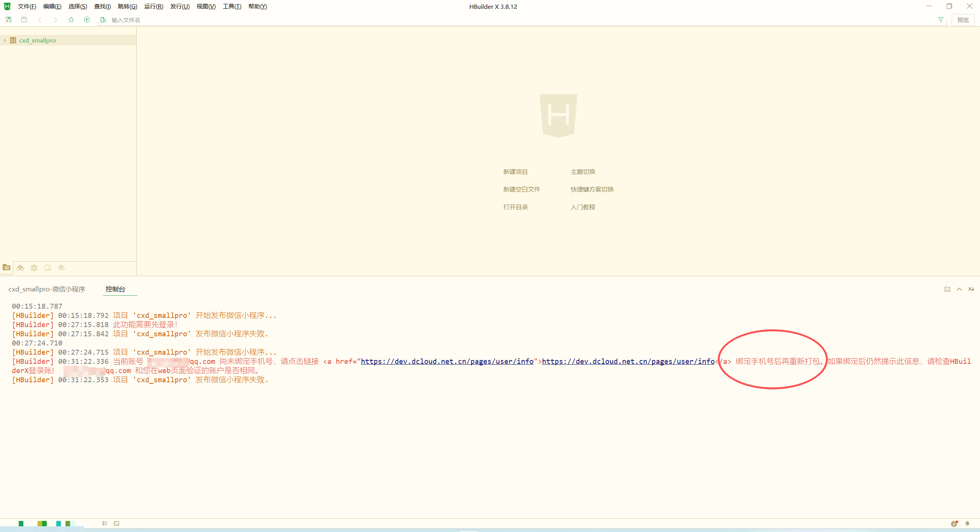Screen dimensions: 980x532
Task: Close the console panel
Action: coord(971,289)
